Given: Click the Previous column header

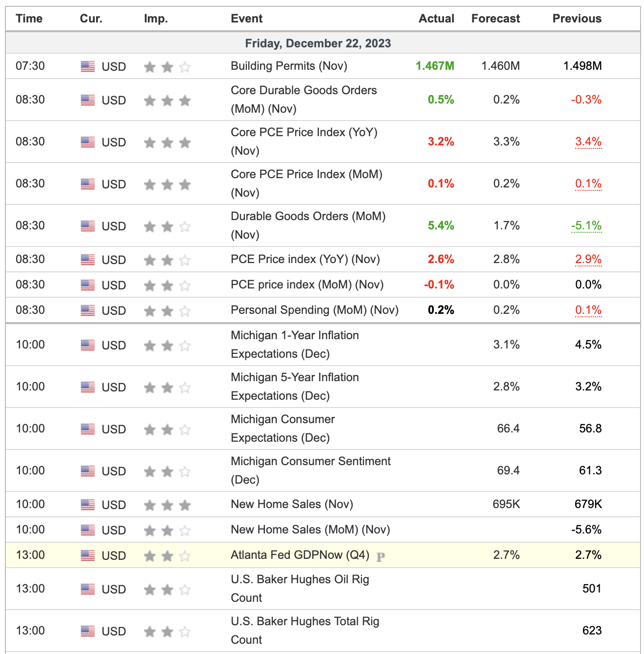Looking at the screenshot, I should pos(577,19).
